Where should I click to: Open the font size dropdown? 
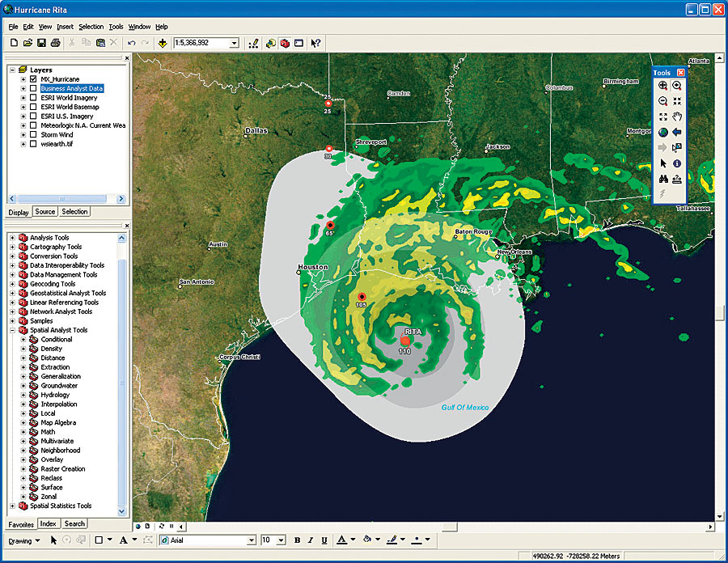click(x=281, y=540)
